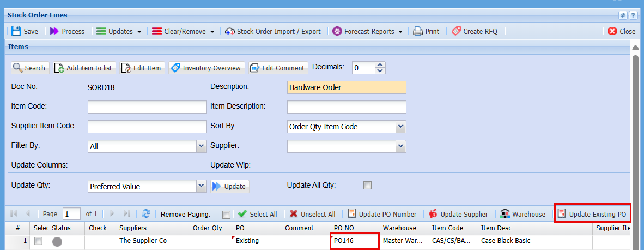Open Inventory Overview
The image size is (644, 250).
click(x=206, y=68)
